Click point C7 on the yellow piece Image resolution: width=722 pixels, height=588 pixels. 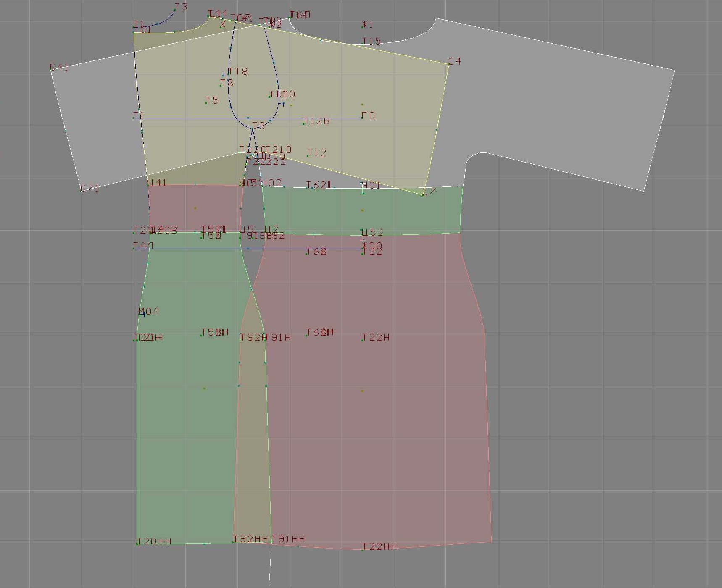(x=423, y=194)
